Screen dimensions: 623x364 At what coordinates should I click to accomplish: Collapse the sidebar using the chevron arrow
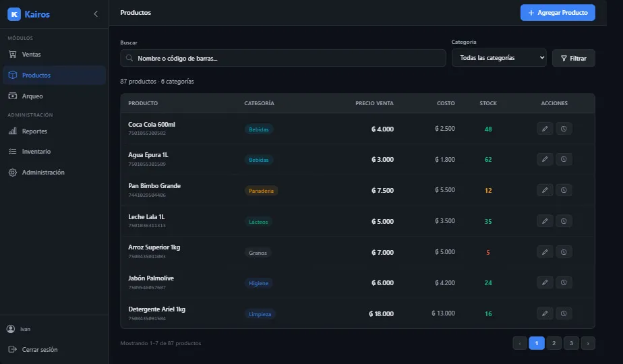tap(96, 14)
